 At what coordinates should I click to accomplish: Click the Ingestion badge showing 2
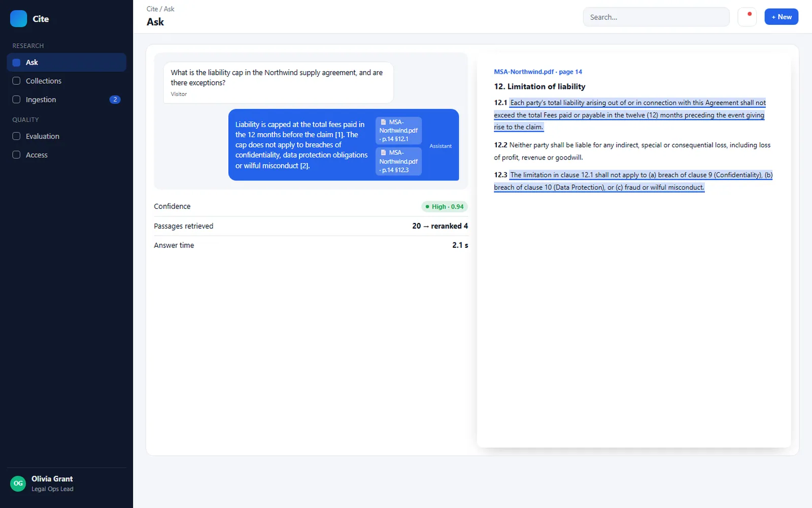(115, 100)
